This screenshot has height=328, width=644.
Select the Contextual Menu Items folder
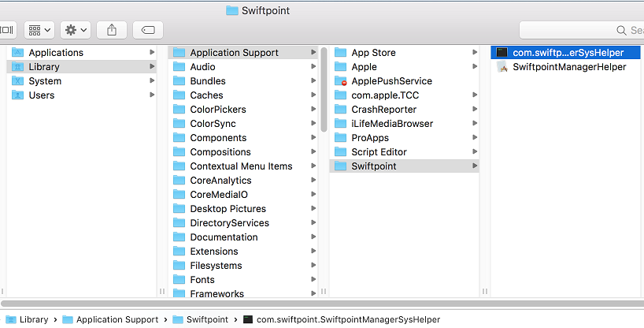pos(243,166)
